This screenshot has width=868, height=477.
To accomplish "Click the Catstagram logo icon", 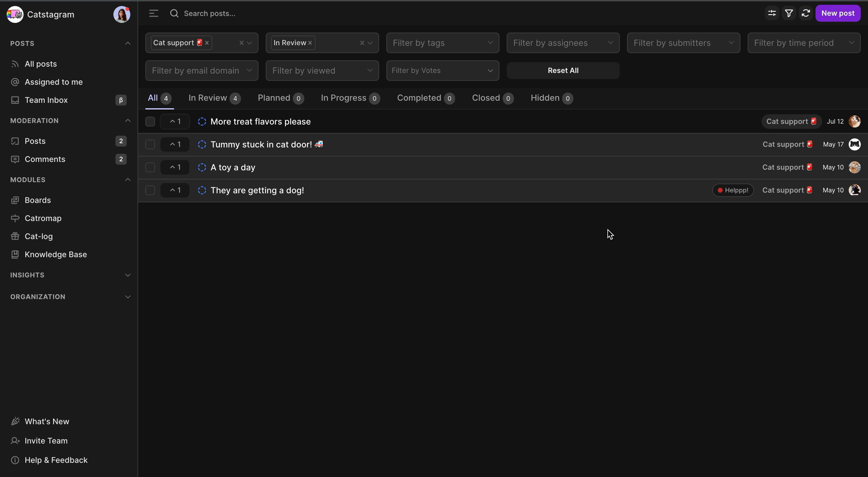I will click(15, 14).
